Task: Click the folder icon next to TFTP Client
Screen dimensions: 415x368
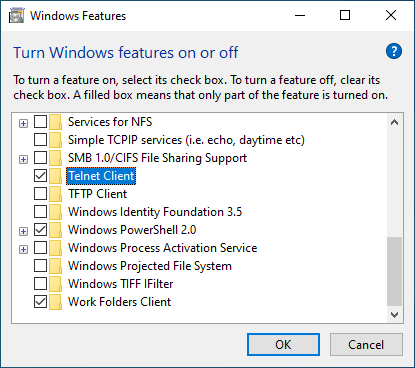Action: (55, 194)
